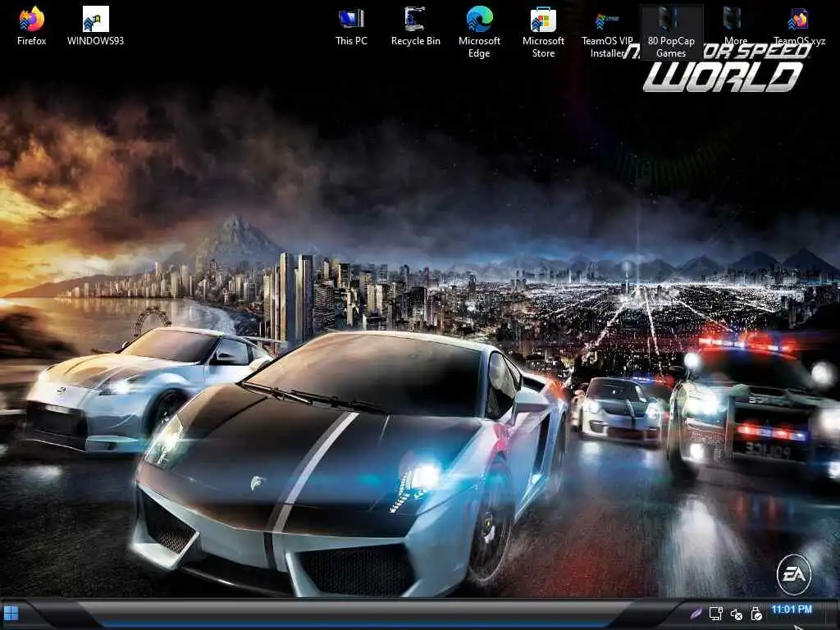Open the More desktop folder

736,25
